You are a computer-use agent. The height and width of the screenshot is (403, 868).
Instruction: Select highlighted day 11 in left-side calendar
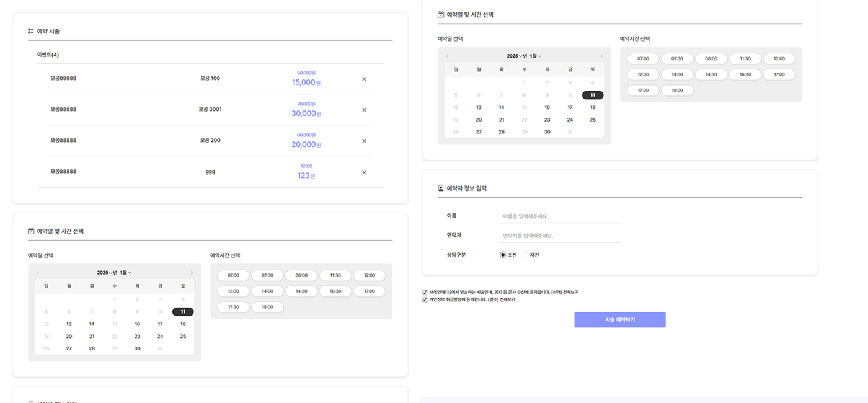click(183, 312)
